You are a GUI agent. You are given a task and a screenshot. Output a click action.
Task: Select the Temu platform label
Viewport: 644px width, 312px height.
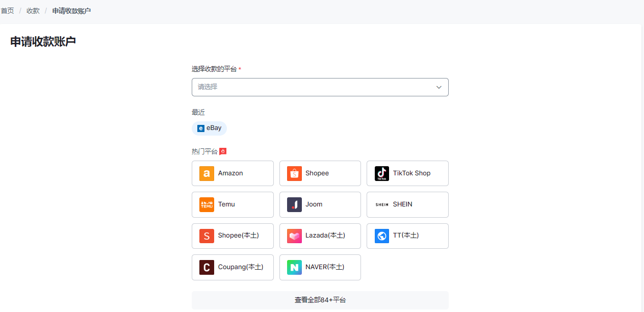(226, 204)
